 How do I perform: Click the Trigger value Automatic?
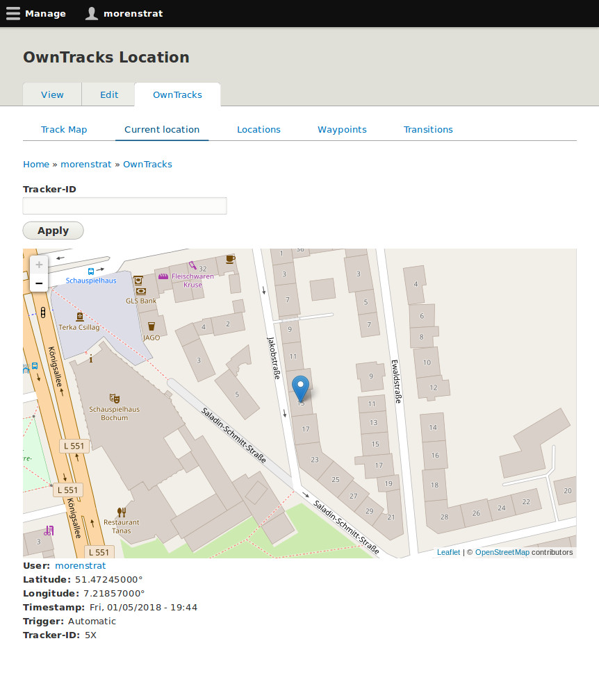[x=92, y=621]
